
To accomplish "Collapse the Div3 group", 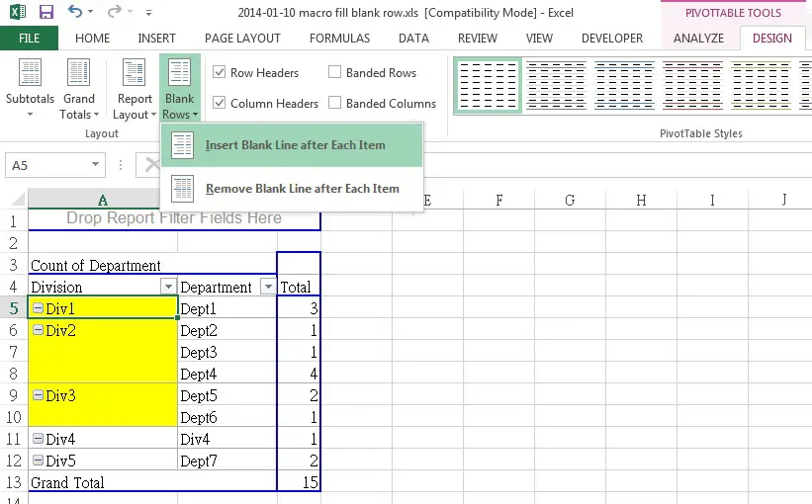I will [x=38, y=395].
